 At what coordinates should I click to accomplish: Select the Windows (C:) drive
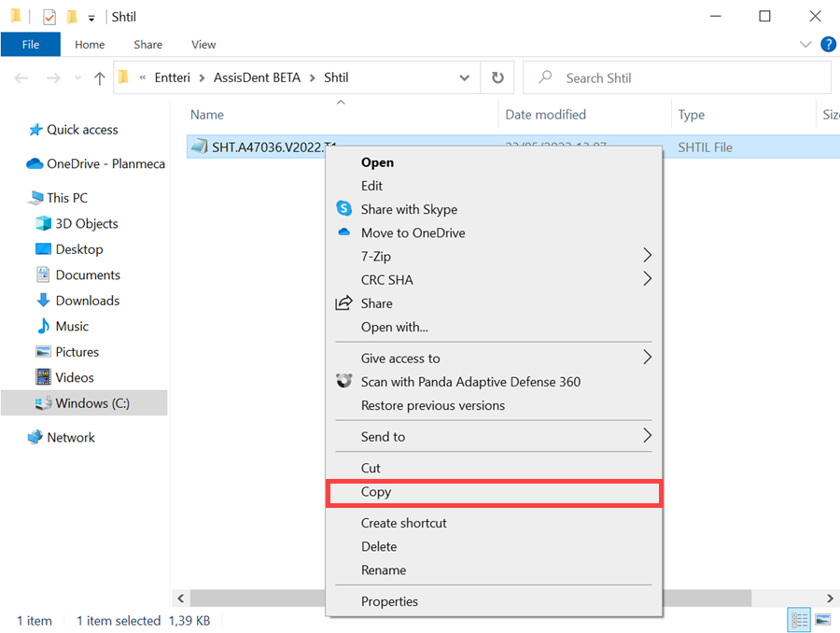point(84,403)
